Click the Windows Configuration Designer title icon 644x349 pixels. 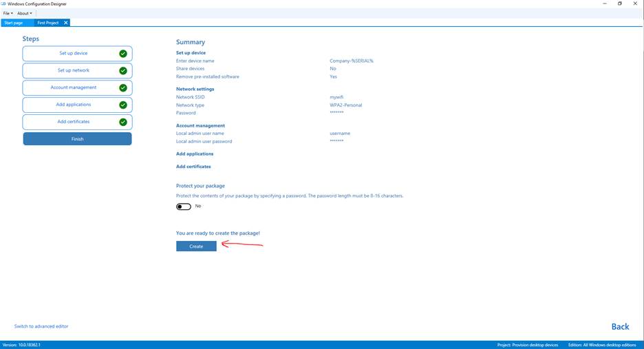pos(3,3)
